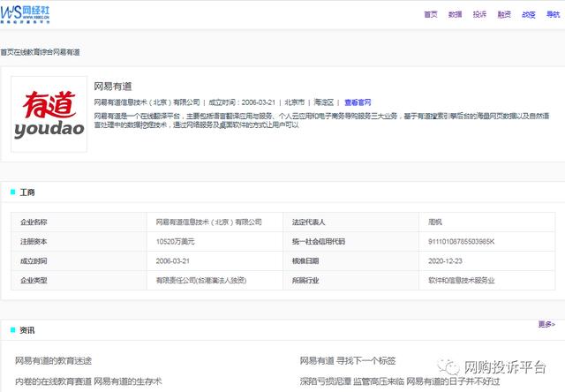Select 战投 in the top navigation
The height and width of the screenshot is (392, 565).
529,14
